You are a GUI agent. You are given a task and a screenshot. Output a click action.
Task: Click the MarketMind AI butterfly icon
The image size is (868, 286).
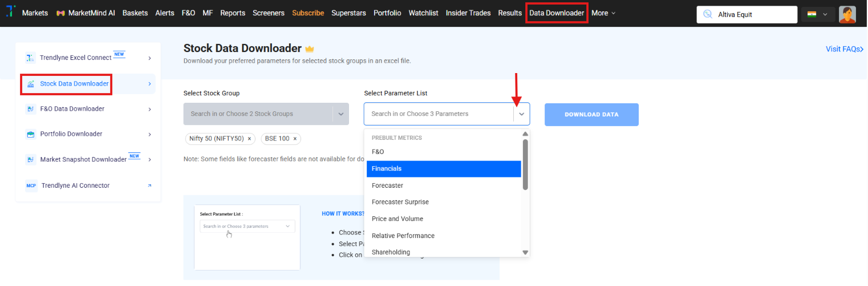click(60, 13)
